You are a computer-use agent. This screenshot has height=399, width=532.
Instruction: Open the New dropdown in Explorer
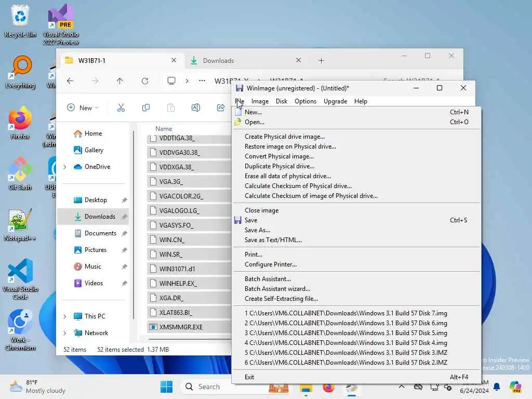point(83,108)
